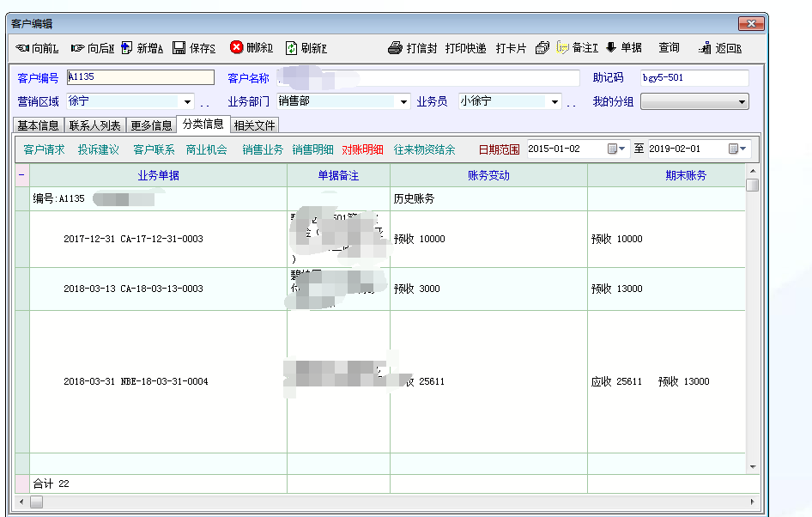
Task: Click the horizontal scrollbar at the bottom
Action: pyautogui.click(x=386, y=502)
